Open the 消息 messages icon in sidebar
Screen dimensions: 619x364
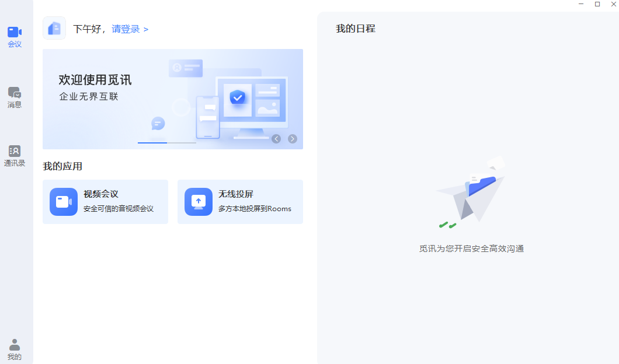[x=15, y=97]
